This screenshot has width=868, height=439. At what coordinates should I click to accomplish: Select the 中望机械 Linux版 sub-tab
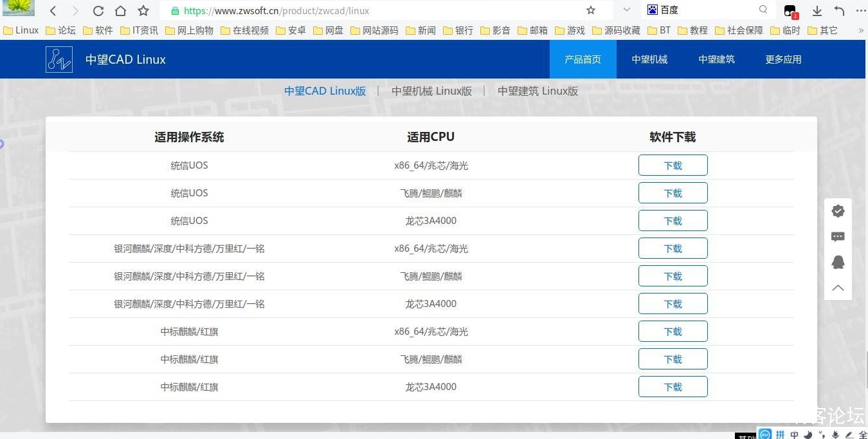click(x=431, y=91)
